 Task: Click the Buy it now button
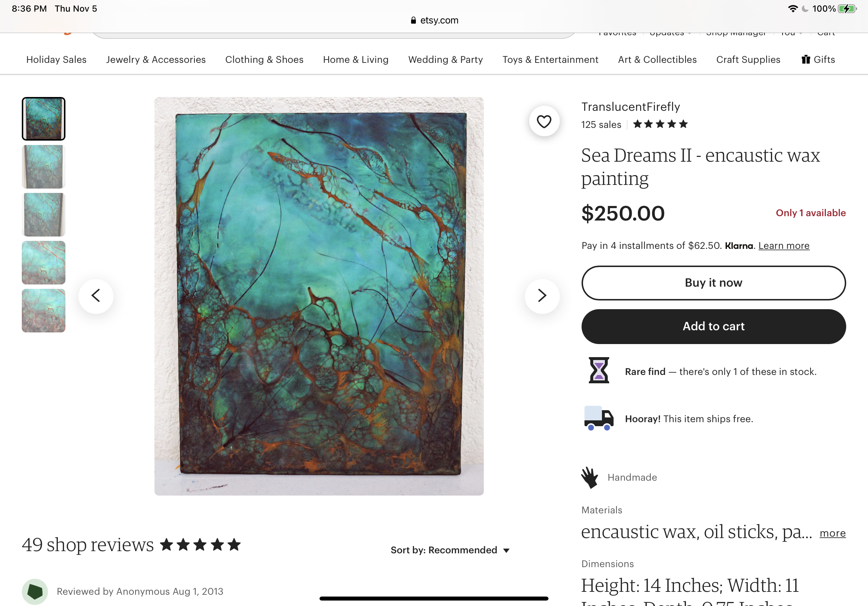[713, 283]
